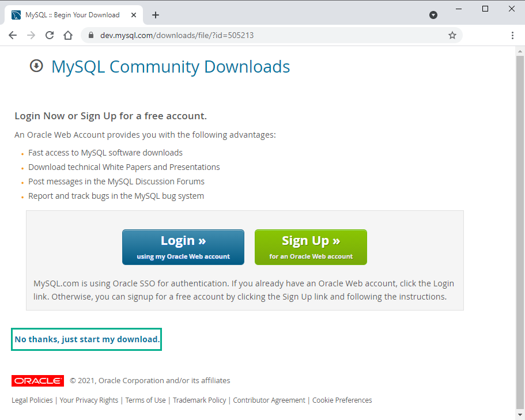This screenshot has height=420, width=525.
Task: Open the Chrome three-dot menu
Action: [x=512, y=35]
